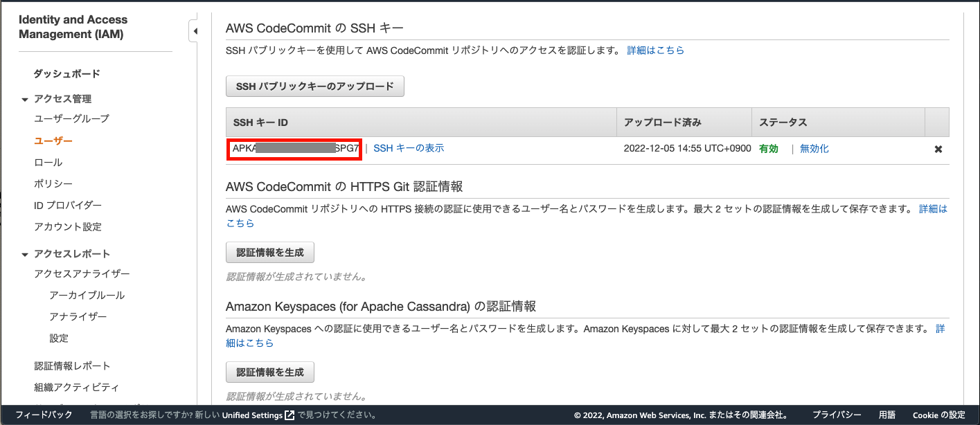This screenshot has width=980, height=425.
Task: Open ポリシー page
Action: click(x=53, y=183)
